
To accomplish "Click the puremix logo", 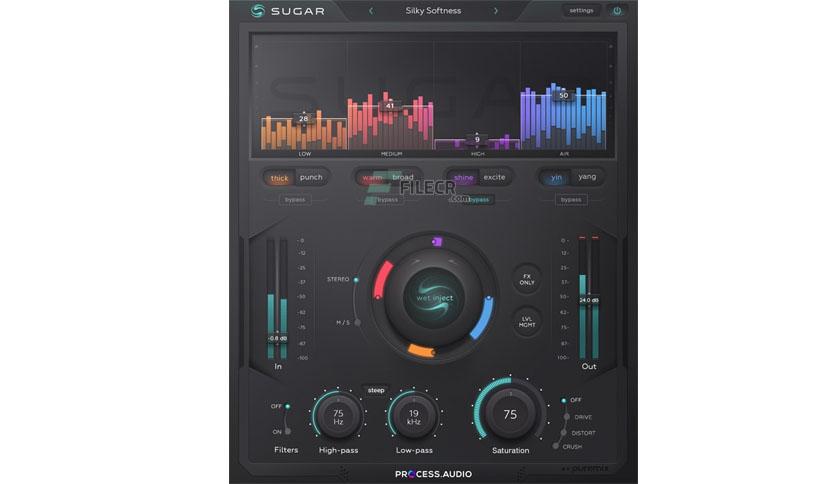I will pos(584,469).
